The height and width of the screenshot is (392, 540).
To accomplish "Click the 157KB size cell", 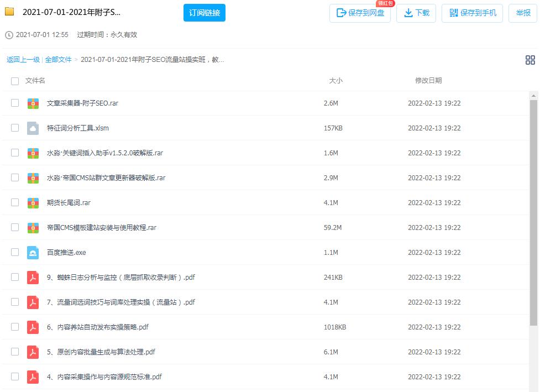I will [x=333, y=128].
